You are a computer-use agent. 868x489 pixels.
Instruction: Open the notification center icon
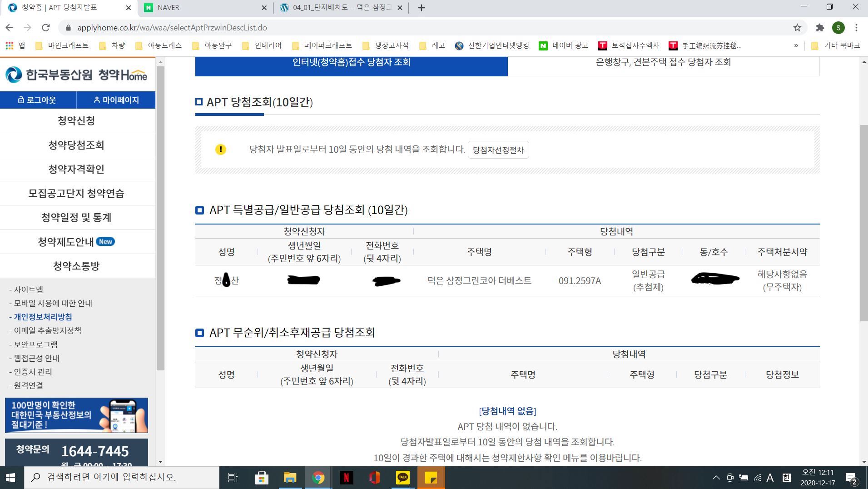[x=852, y=478]
